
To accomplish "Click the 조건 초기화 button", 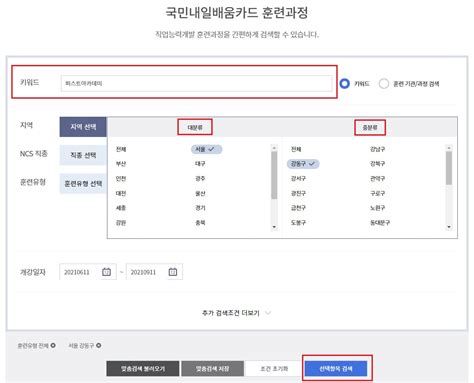I will [x=274, y=369].
